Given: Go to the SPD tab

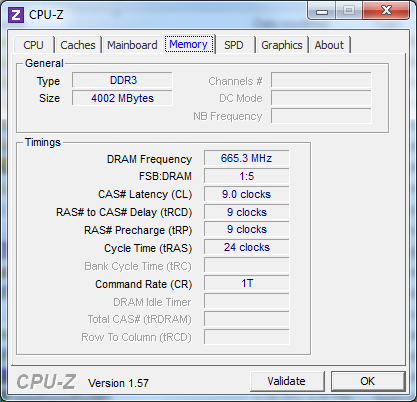Looking at the screenshot, I should click(234, 45).
